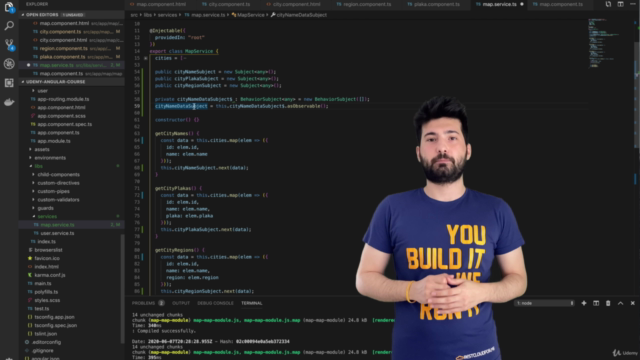Collapse the OPEN EDITORS section
The height and width of the screenshot is (360, 640).
23,15
